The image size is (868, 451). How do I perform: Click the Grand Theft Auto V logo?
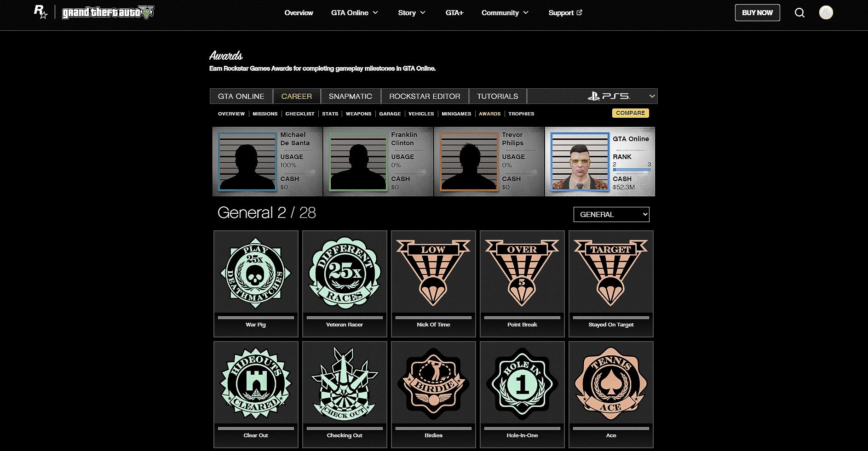[x=108, y=12]
